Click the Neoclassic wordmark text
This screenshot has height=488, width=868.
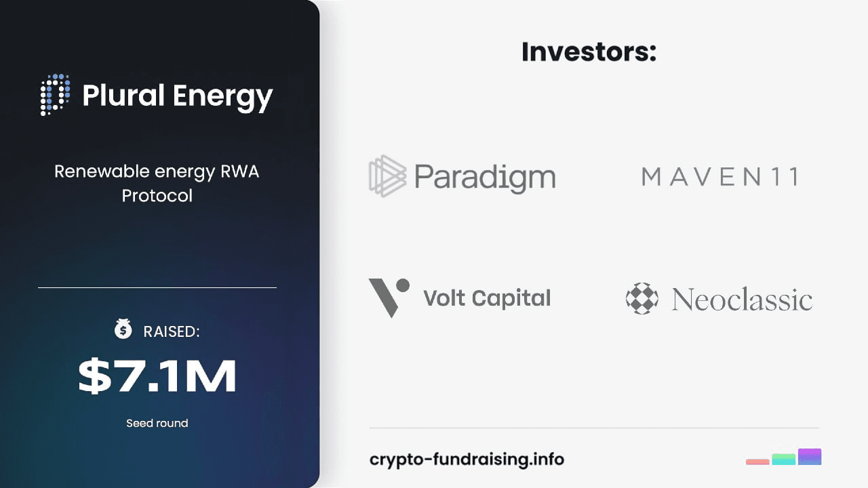742,299
